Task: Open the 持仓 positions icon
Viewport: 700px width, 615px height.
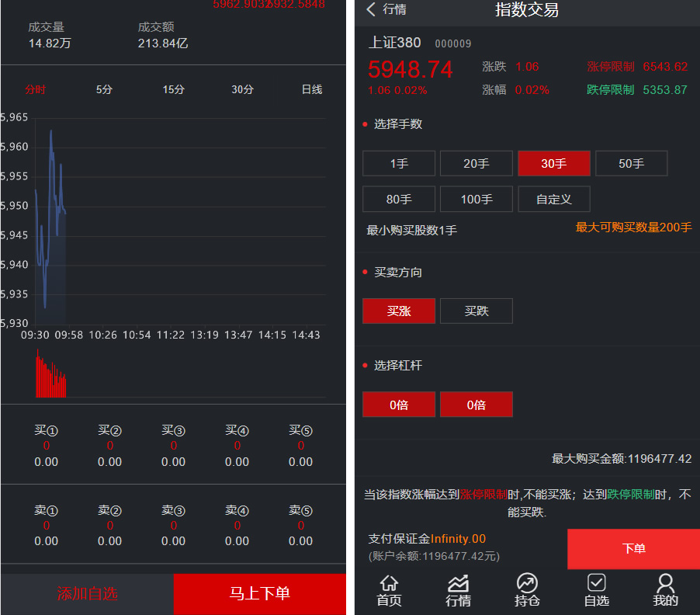Action: [527, 590]
